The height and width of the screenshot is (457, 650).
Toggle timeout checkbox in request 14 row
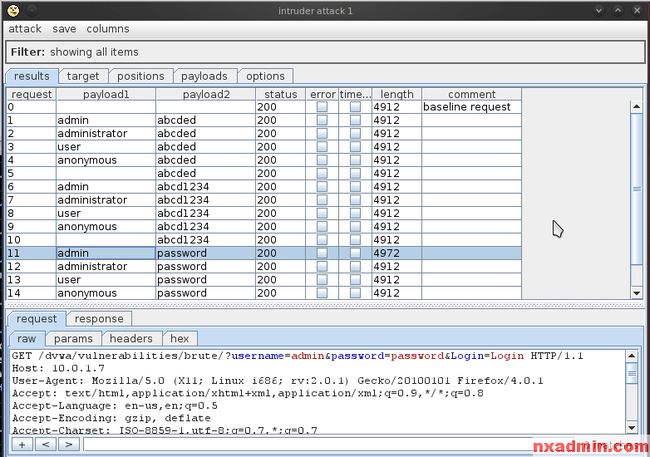coord(355,293)
